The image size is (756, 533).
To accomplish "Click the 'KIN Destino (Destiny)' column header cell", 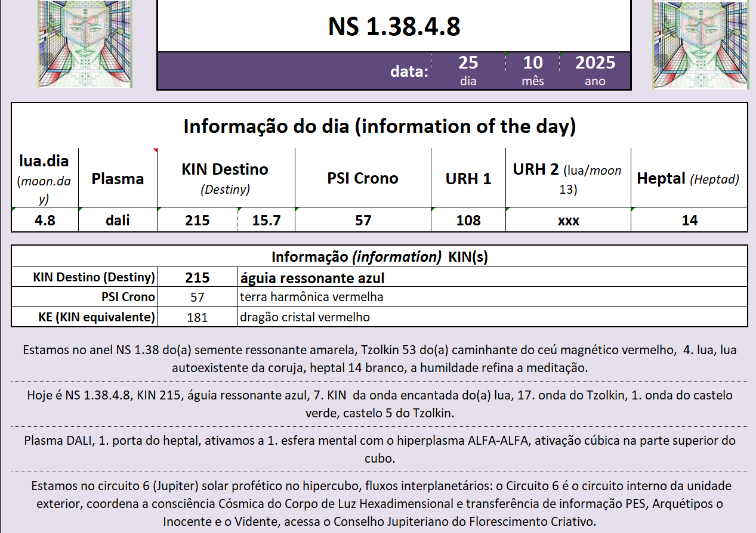I will pyautogui.click(x=225, y=178).
